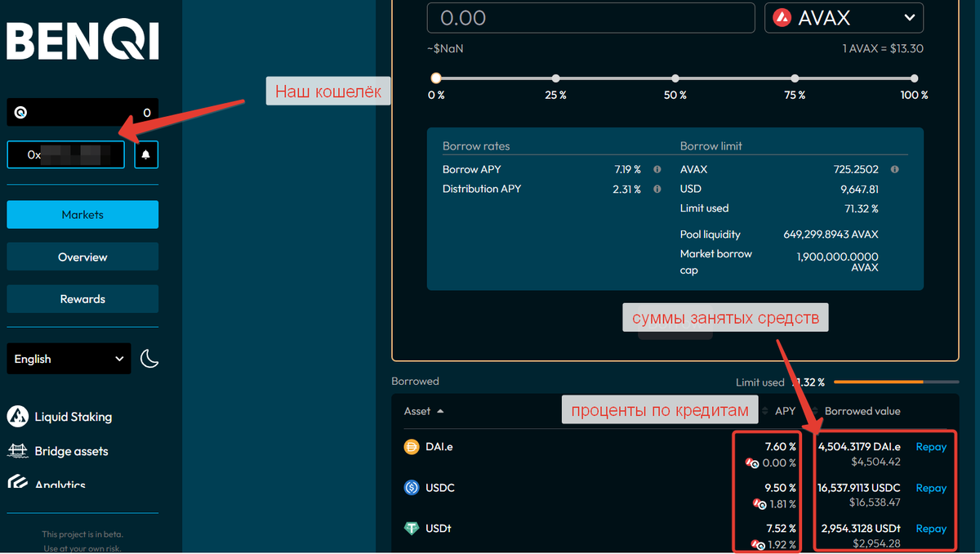Open notifications bell icon
This screenshot has height=554, width=980.
[x=145, y=154]
